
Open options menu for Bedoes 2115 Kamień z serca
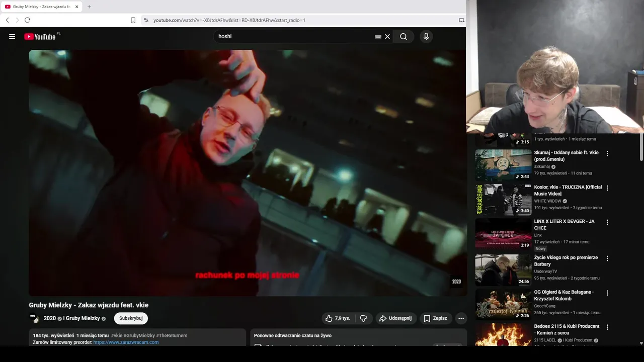coord(607,327)
